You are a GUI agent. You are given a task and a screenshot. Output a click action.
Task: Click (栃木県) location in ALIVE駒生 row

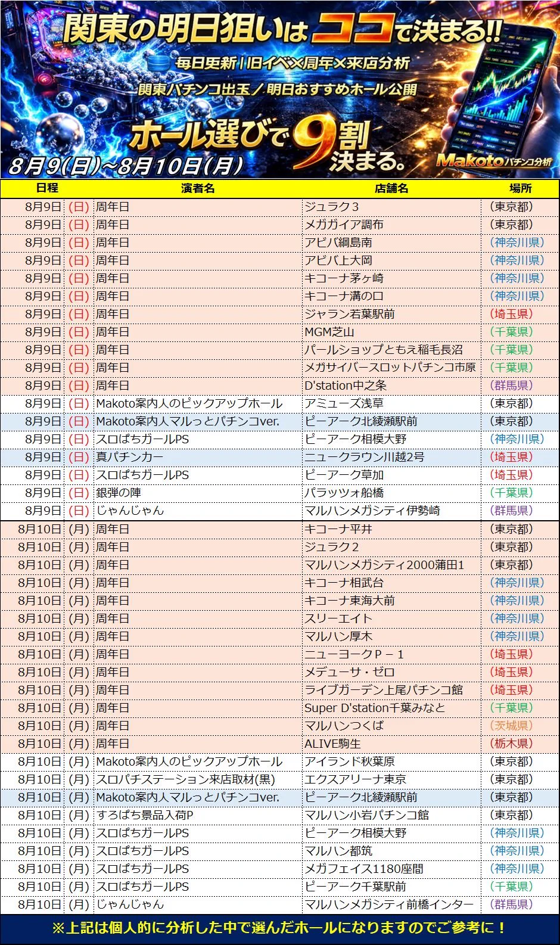(x=511, y=744)
